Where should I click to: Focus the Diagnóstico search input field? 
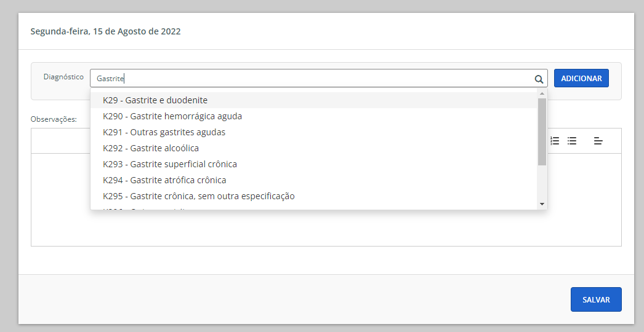point(308,79)
